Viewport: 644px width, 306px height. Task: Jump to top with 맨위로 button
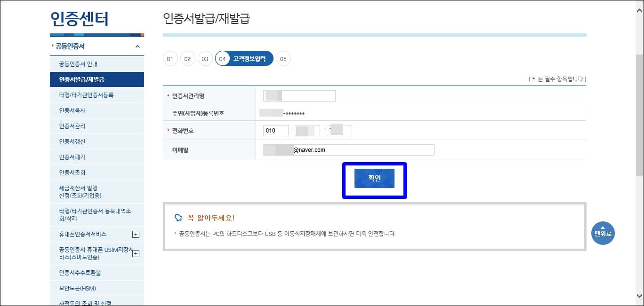point(603,233)
